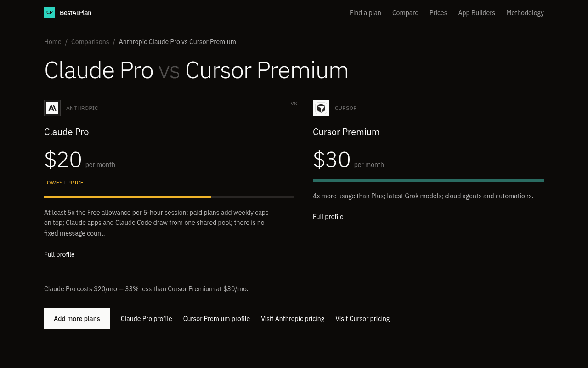Click the '33% less' summary sentence
Viewport: 588px width, 368px height.
click(x=146, y=289)
